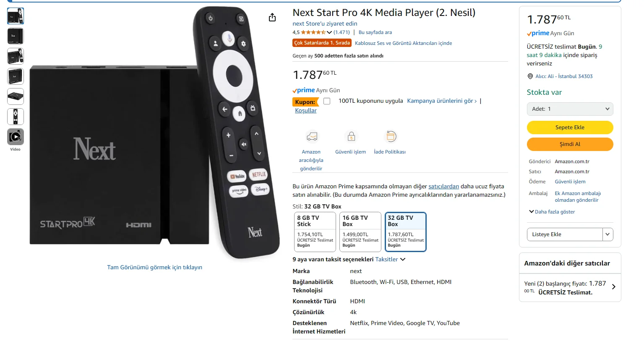Click the location pin delivery address icon
This screenshot has width=644, height=341.
point(530,76)
